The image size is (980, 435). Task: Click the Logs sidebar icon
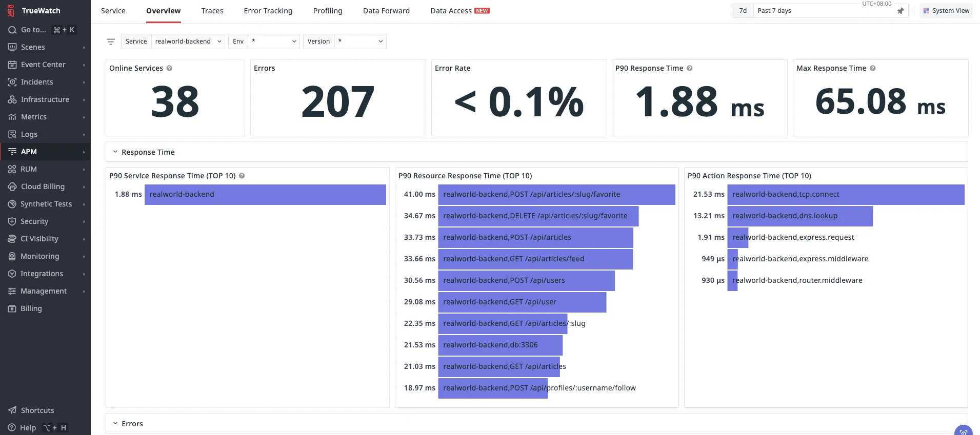(x=12, y=134)
